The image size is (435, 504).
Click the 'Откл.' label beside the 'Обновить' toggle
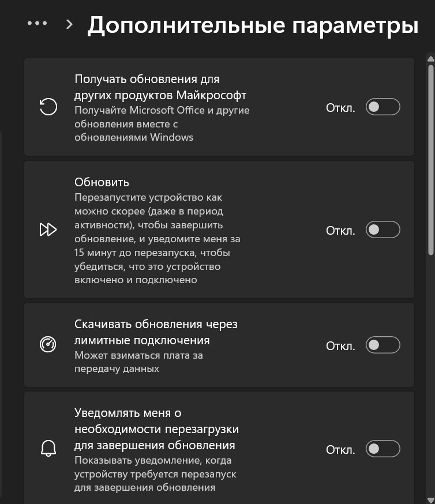click(340, 231)
